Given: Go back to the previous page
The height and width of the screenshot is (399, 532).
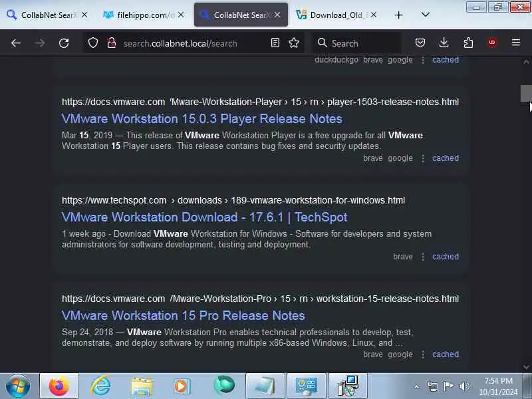Looking at the screenshot, I should [15, 43].
